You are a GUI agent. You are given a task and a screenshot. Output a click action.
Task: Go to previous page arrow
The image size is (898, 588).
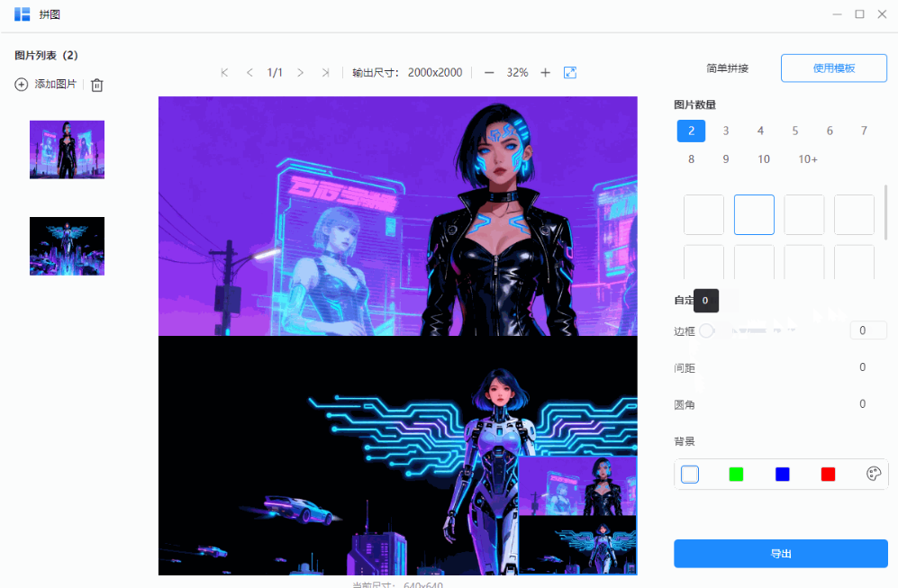pos(249,72)
